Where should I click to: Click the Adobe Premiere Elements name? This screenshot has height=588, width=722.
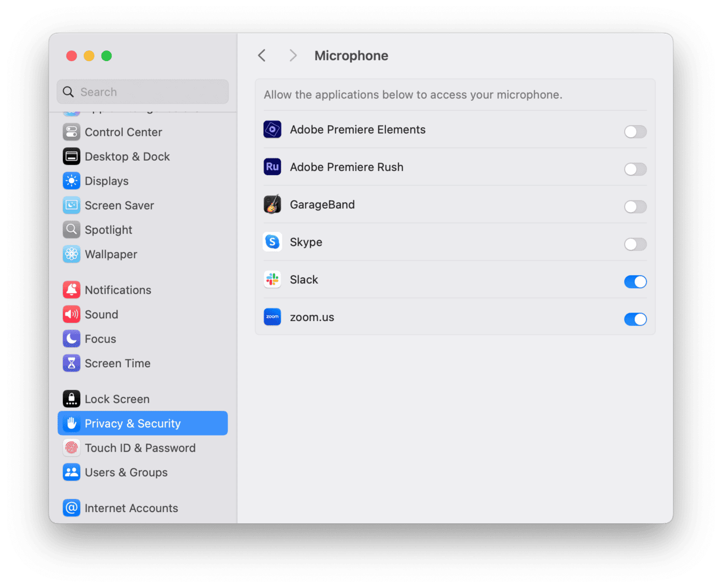click(357, 129)
